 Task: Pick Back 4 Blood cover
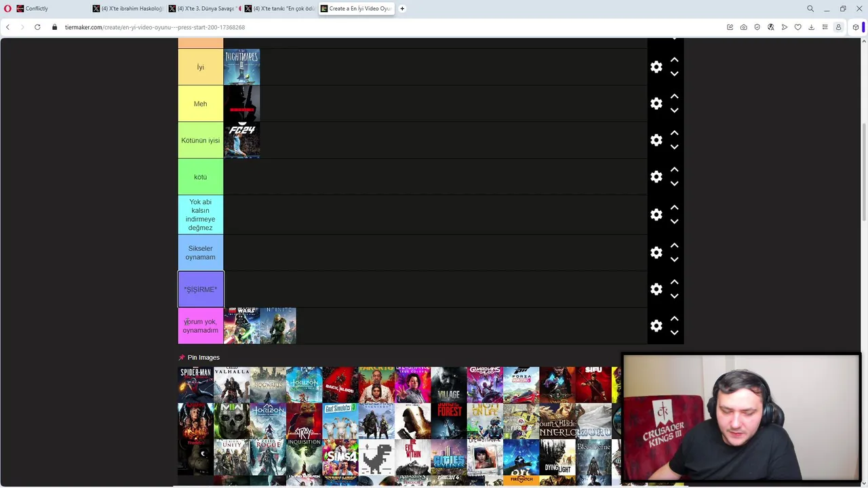click(x=340, y=385)
